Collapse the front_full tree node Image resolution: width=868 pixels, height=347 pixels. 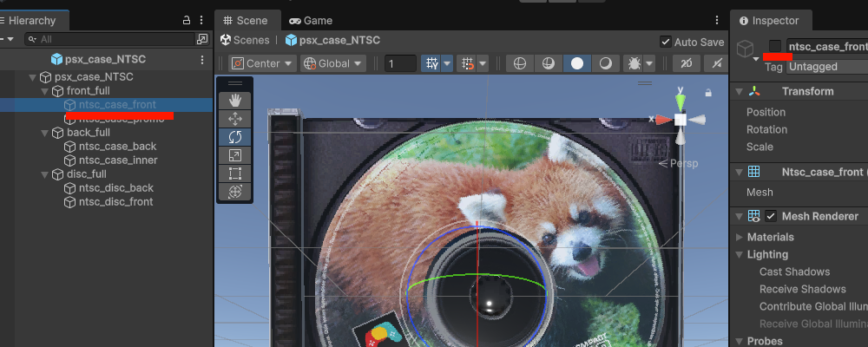45,91
